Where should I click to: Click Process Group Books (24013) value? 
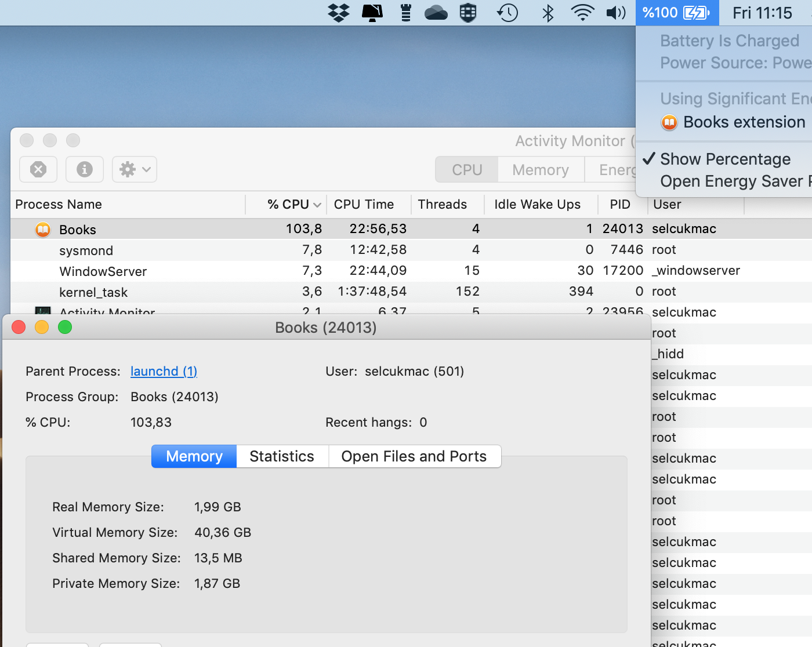(175, 397)
